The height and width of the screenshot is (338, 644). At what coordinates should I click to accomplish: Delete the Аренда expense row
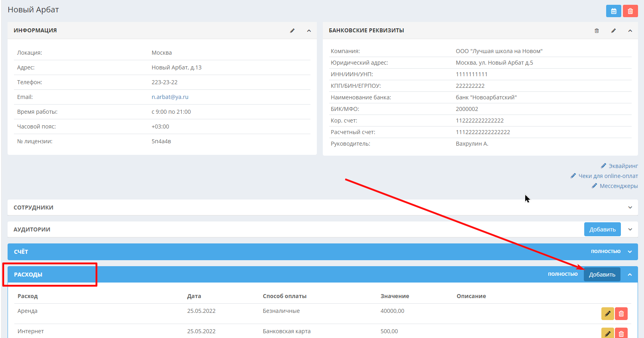621,314
